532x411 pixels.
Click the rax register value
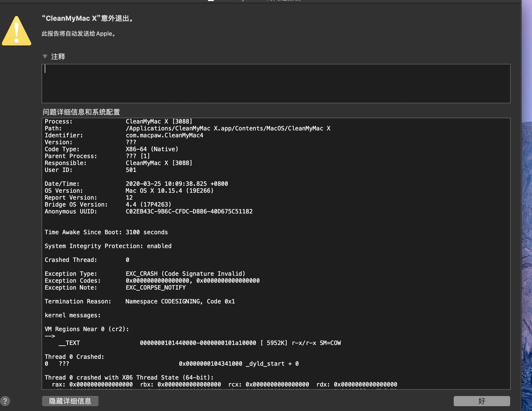[x=101, y=384]
